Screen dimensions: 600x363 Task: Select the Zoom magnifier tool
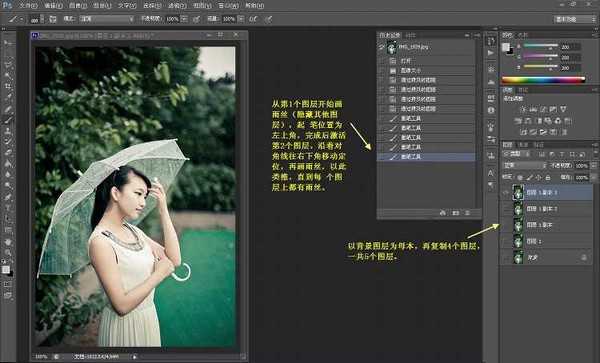(x=8, y=252)
